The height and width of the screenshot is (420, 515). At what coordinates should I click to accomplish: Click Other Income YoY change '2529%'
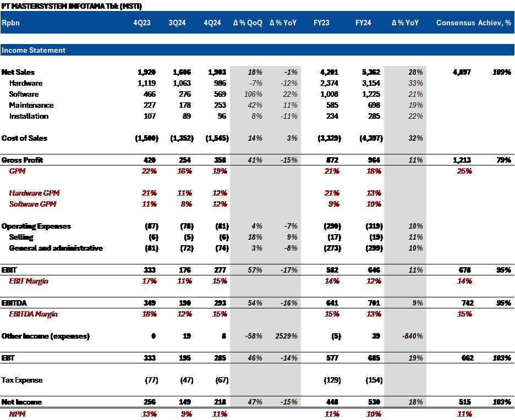coord(286,336)
